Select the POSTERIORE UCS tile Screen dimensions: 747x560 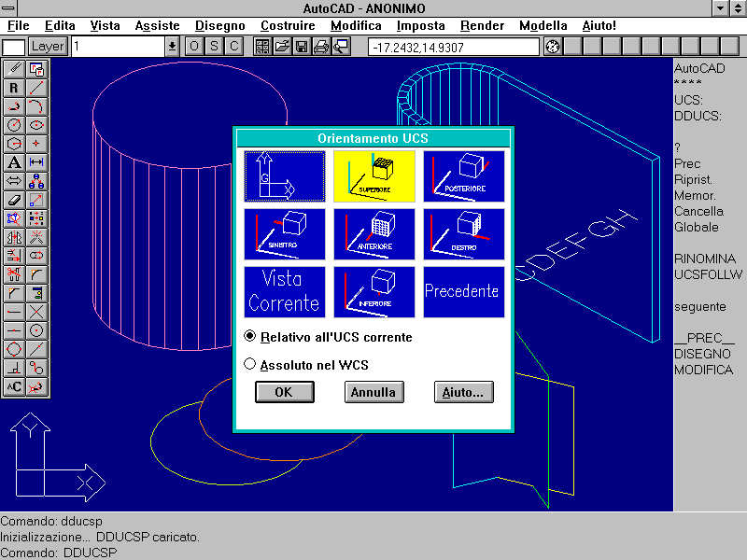(x=463, y=176)
